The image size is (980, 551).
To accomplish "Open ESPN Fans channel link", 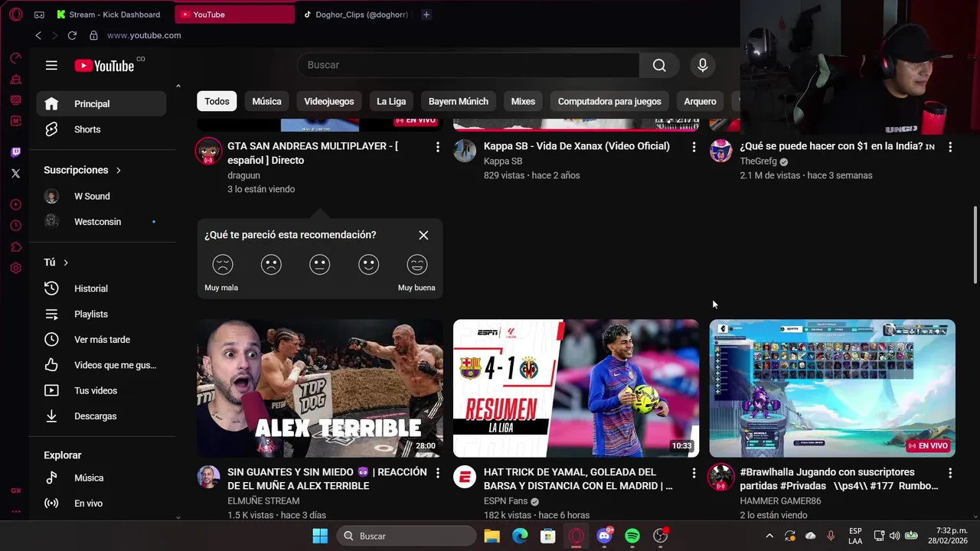I will pos(505,501).
